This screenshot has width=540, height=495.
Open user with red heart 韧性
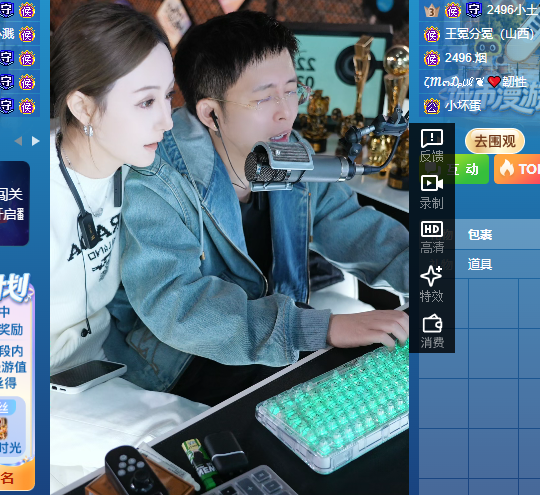[475, 82]
